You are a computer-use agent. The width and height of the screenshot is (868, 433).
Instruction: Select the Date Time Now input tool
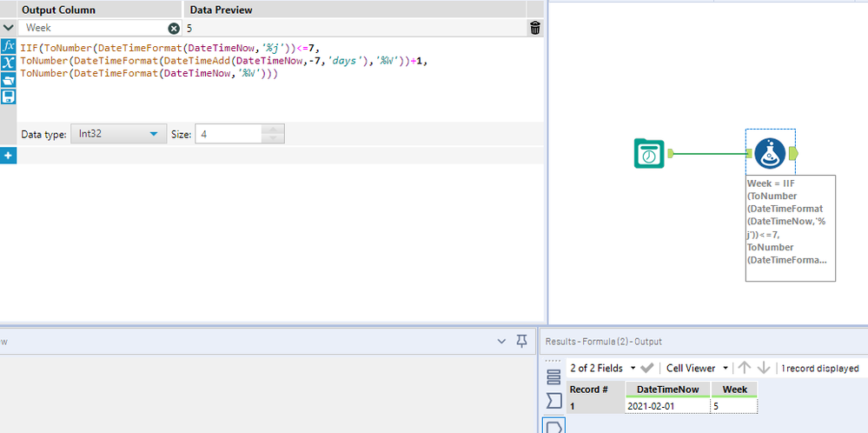[649, 153]
